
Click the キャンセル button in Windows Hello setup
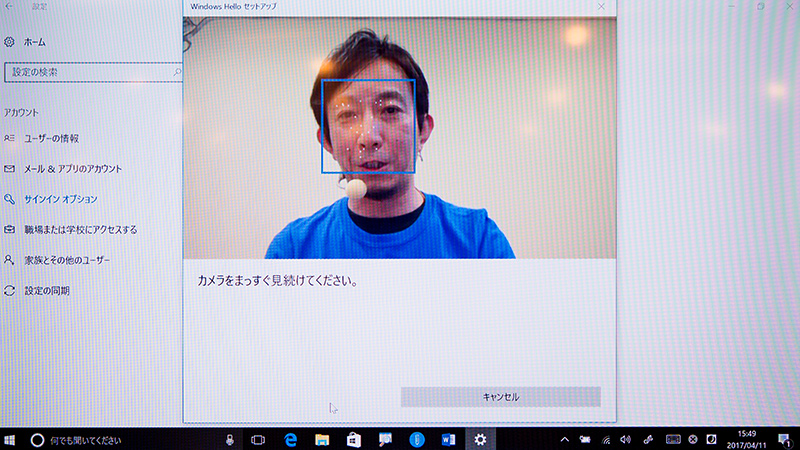501,397
